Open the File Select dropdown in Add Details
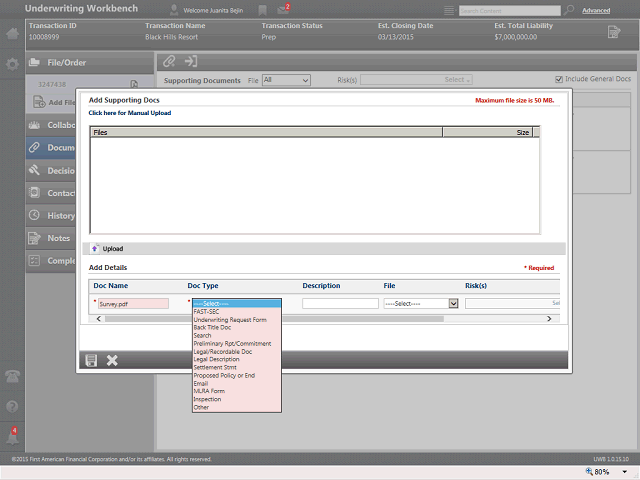 (x=421, y=303)
